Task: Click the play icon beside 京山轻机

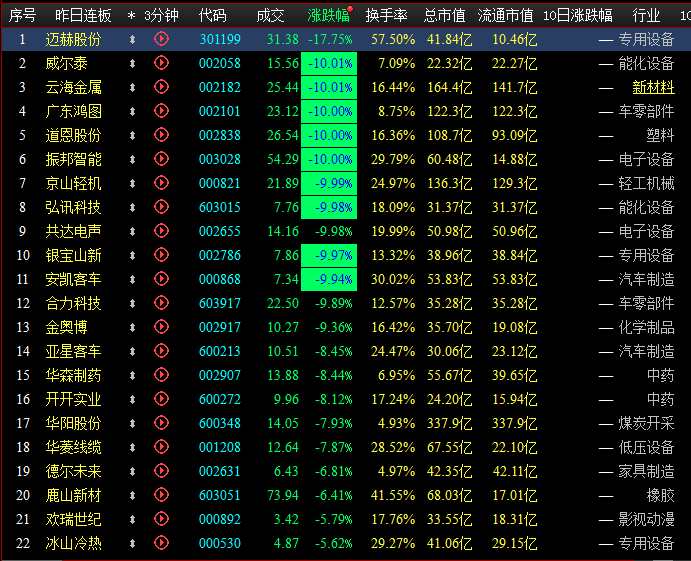Action: (161, 182)
